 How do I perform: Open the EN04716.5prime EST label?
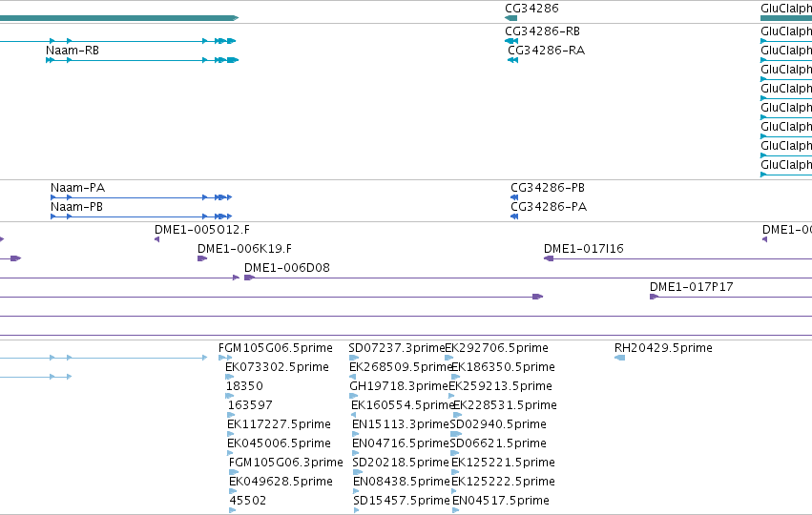401,443
